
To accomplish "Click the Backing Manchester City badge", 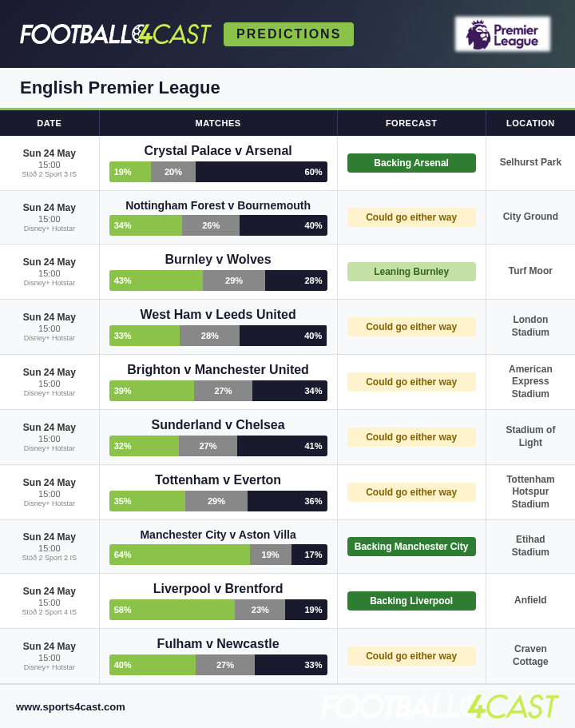I will 411,547.
